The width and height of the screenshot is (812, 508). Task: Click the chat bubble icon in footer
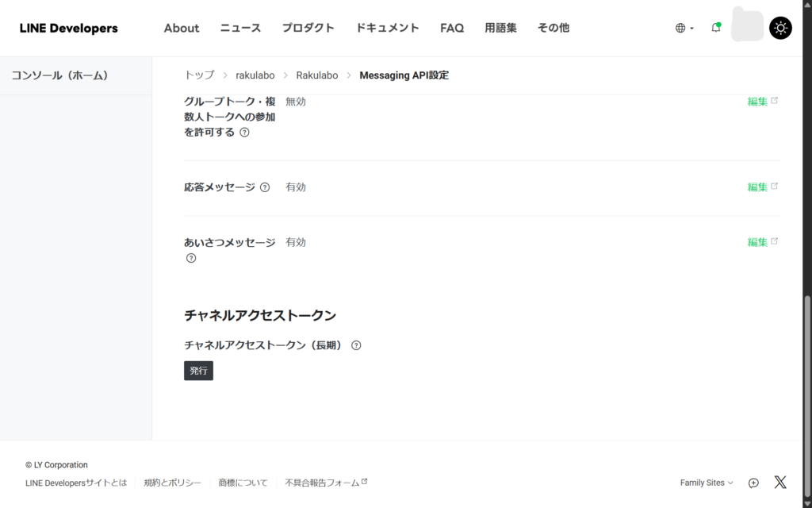coord(753,483)
